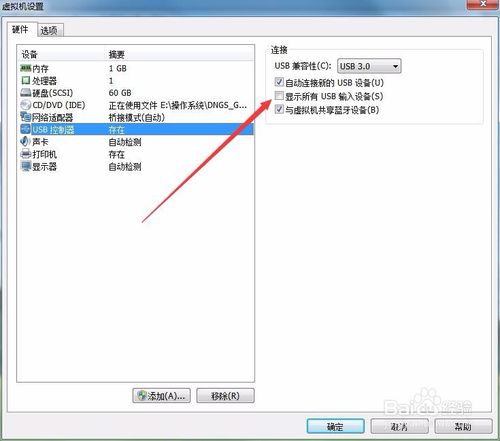This screenshot has width=500, height=441.
Task: Click the 取消 cancel button
Action: 399,426
